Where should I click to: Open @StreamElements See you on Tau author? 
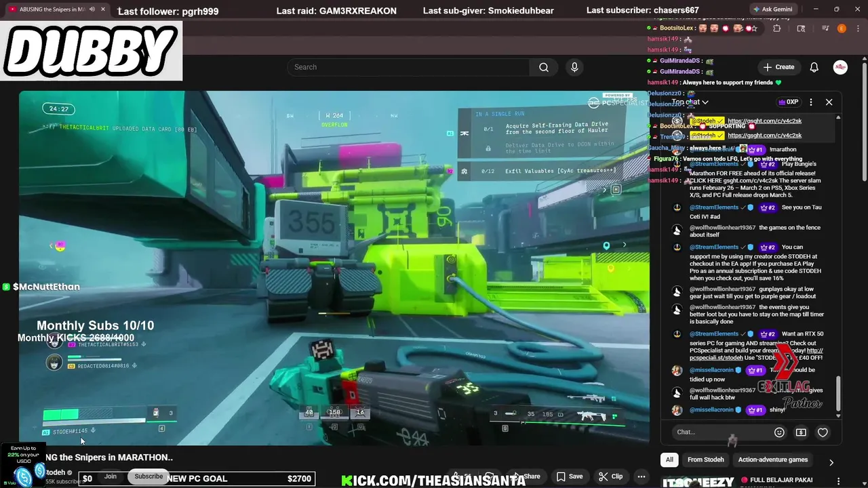click(x=714, y=207)
